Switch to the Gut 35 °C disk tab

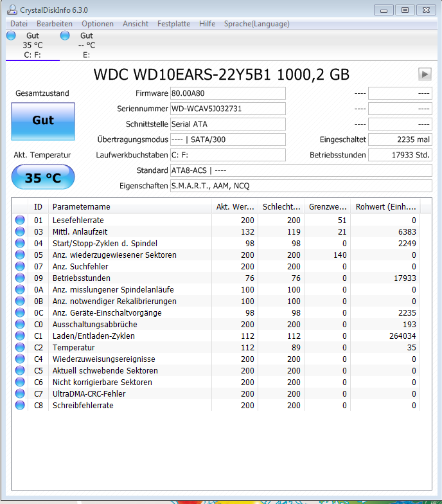click(32, 45)
